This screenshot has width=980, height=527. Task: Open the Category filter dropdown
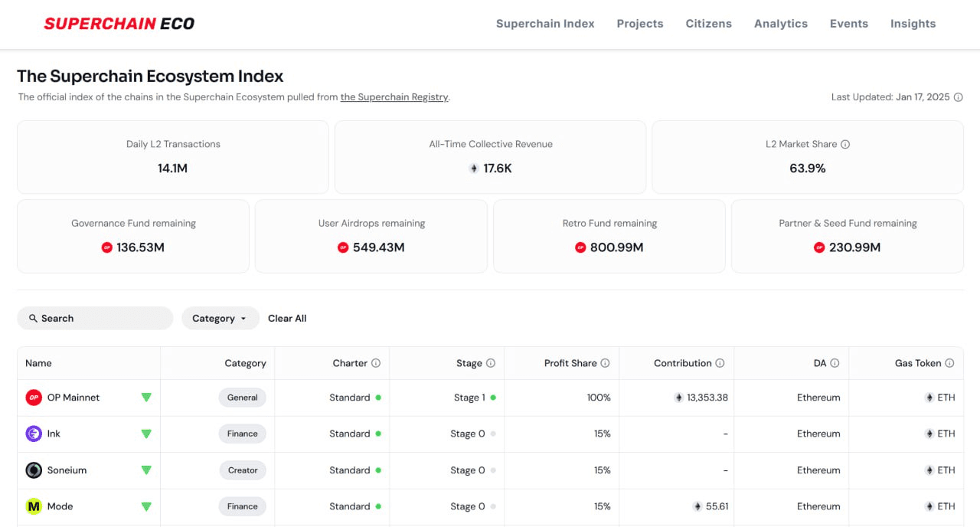[x=219, y=319]
